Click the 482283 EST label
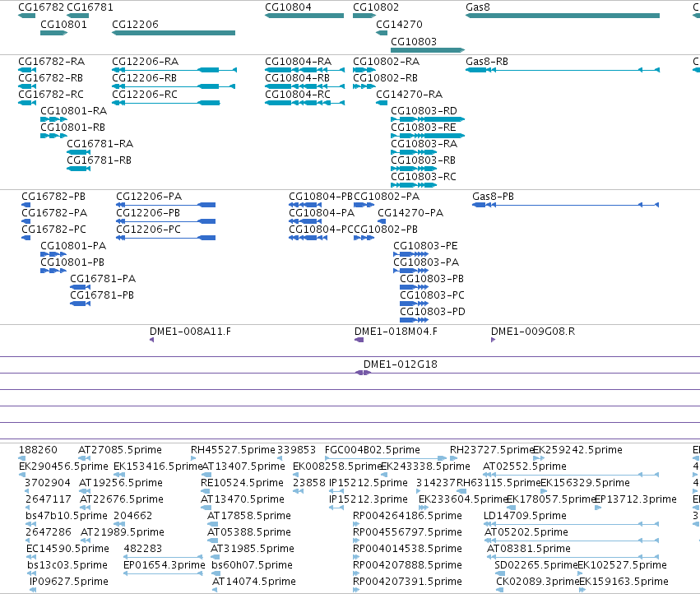Image resolution: width=700 pixels, height=594 pixels. [x=143, y=549]
